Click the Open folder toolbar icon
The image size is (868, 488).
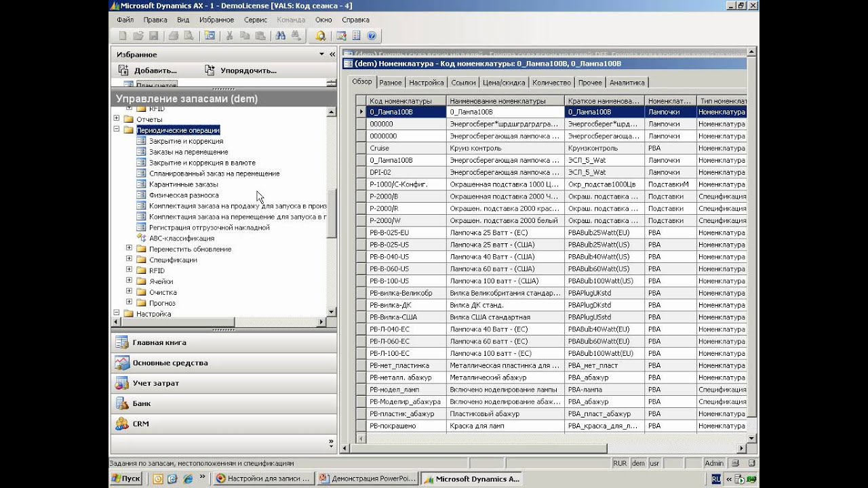click(138, 36)
